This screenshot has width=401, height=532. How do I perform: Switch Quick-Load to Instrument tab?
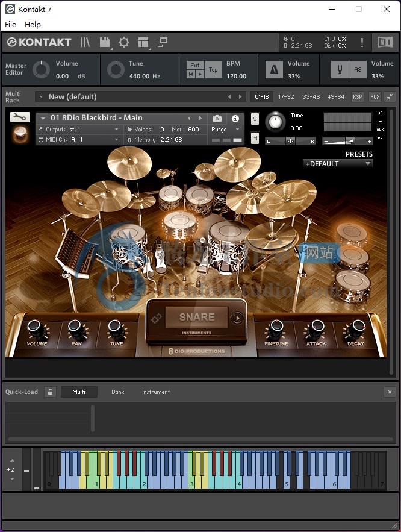(x=156, y=392)
